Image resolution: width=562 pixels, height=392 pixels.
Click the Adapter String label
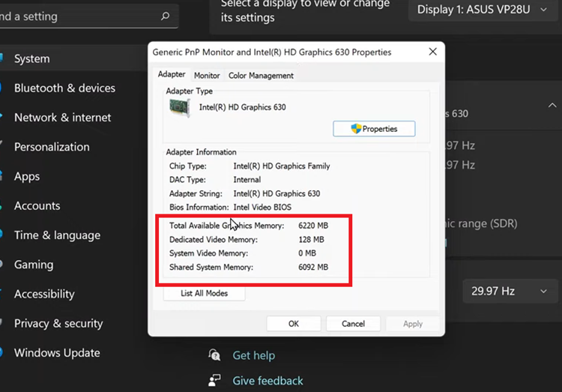tap(196, 193)
